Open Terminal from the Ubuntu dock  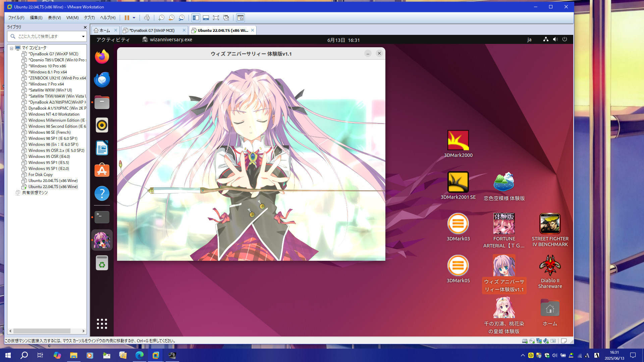pyautogui.click(x=102, y=217)
